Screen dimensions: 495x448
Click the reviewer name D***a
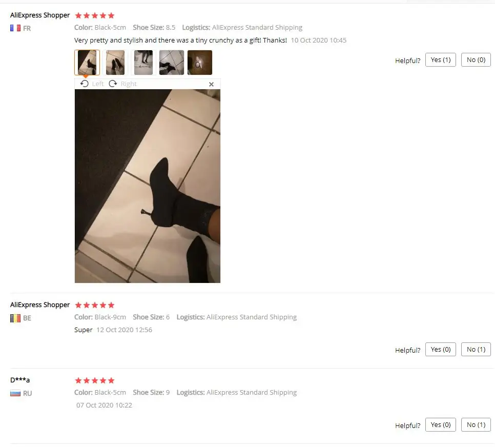tap(20, 380)
